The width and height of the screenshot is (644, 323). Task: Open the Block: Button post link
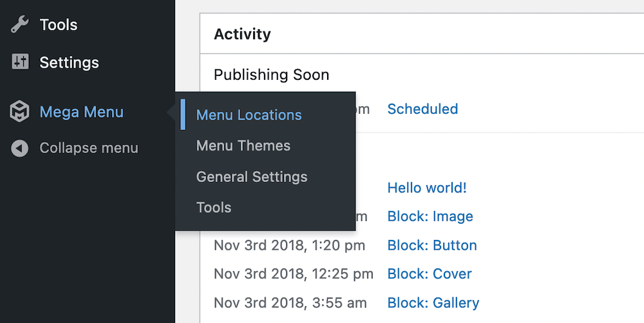tap(431, 245)
